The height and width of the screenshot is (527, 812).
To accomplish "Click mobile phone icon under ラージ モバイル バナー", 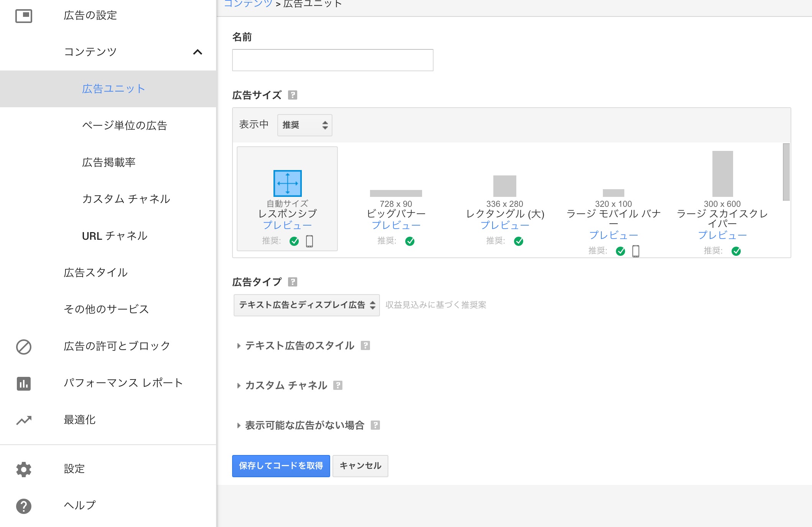I will [636, 251].
